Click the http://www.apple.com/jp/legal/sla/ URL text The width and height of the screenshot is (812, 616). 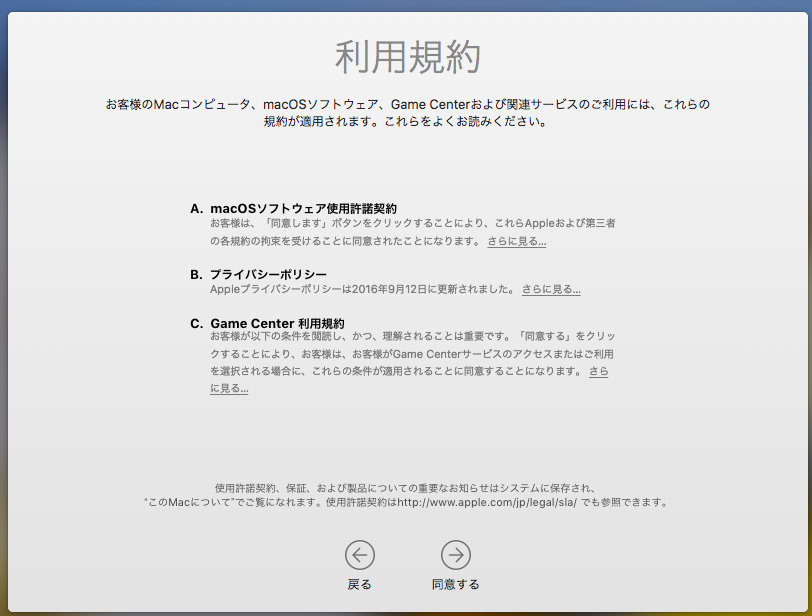pyautogui.click(x=487, y=502)
